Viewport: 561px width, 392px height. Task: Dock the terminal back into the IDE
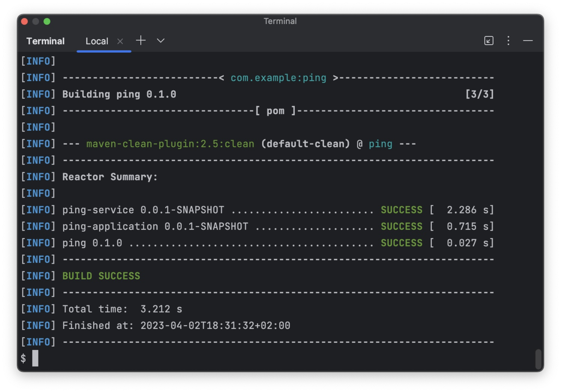coord(489,40)
